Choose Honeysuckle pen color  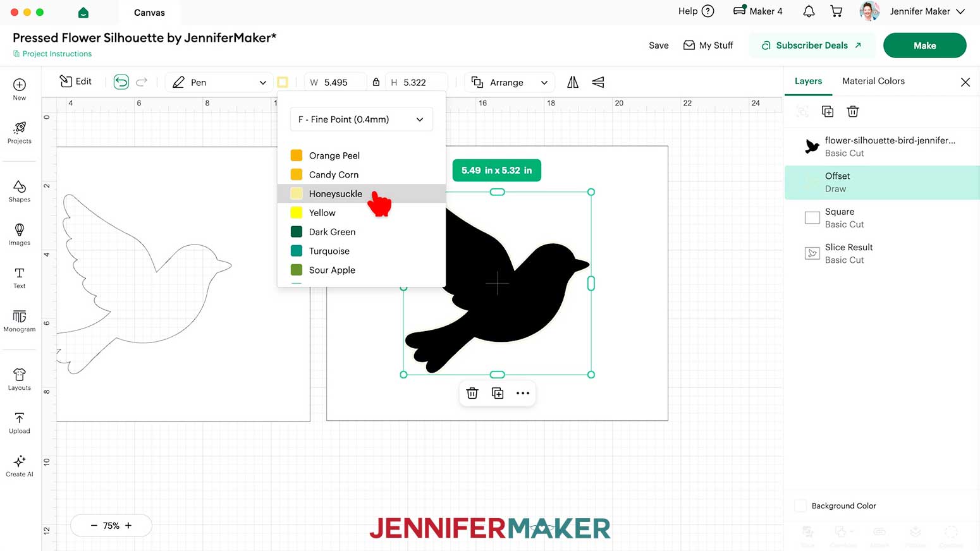coord(362,193)
